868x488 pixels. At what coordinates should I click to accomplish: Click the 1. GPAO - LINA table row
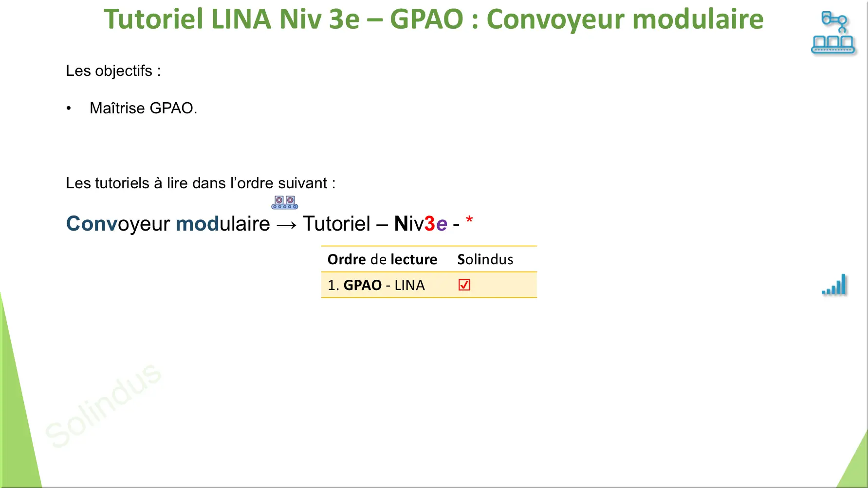click(x=429, y=285)
